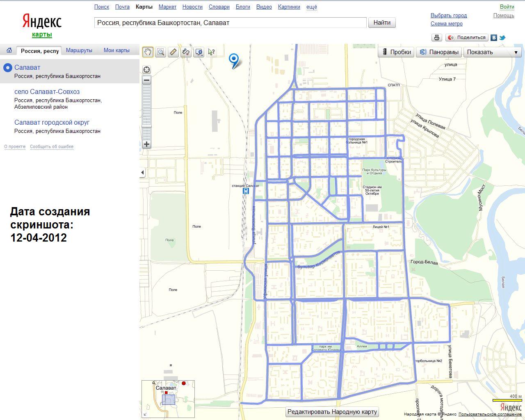
Task: Open the add placemark tool dropdown
Action: [x=199, y=52]
